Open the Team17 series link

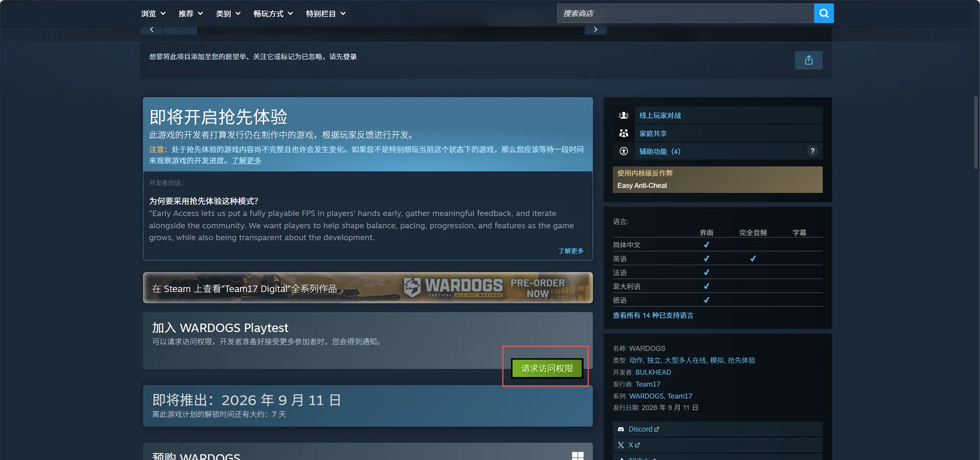pyautogui.click(x=680, y=396)
